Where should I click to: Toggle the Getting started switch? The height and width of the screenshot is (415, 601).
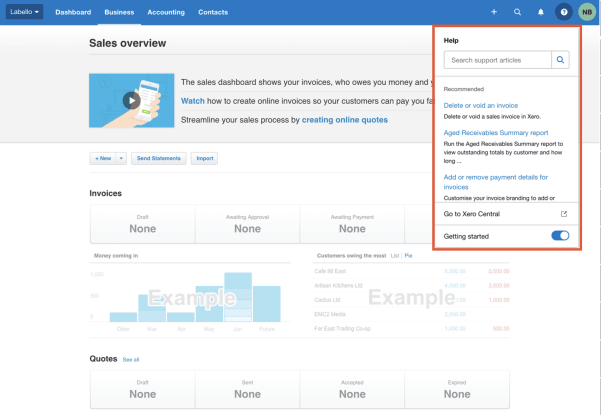(x=560, y=236)
